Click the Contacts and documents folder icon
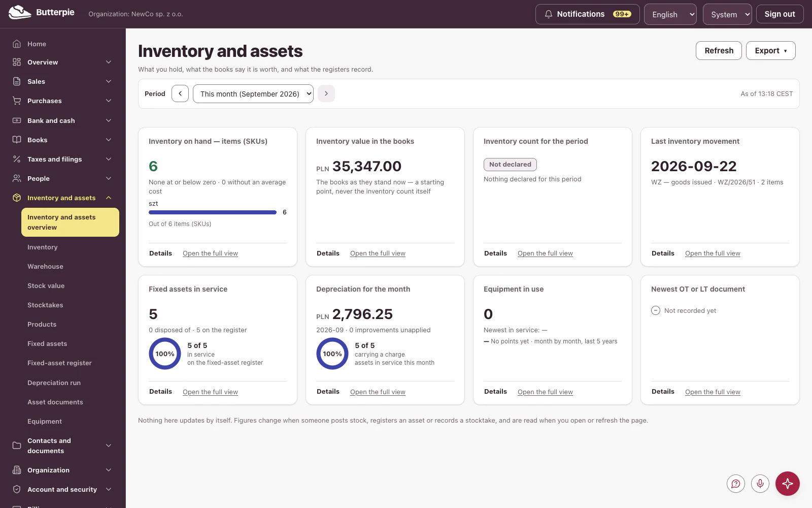Viewport: 812px width, 508px height. (x=17, y=446)
